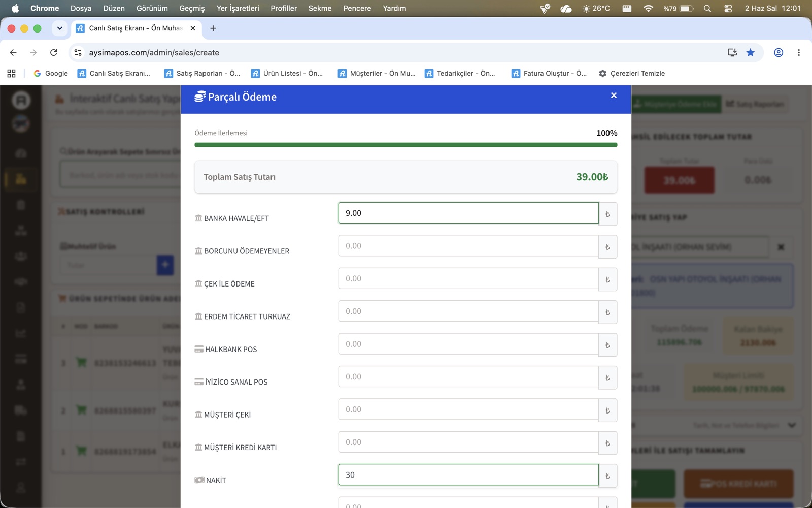Click the lira icon beside NAKİT field

tap(607, 475)
